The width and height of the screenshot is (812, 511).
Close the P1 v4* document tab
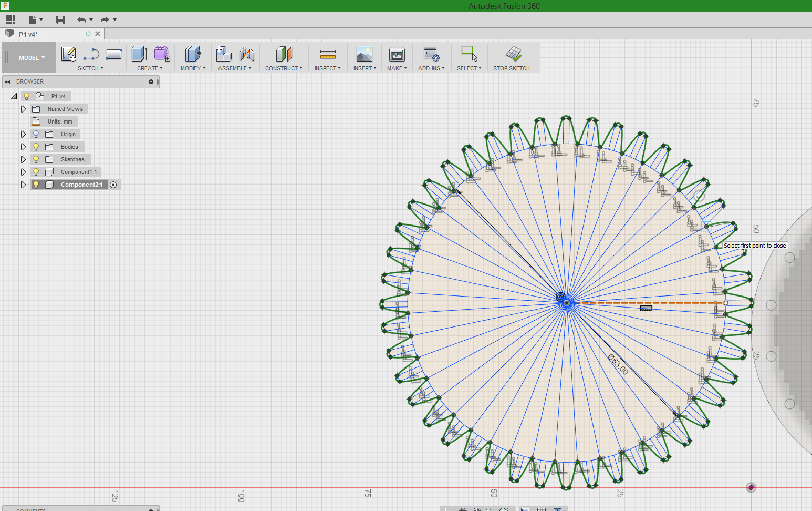[98, 34]
